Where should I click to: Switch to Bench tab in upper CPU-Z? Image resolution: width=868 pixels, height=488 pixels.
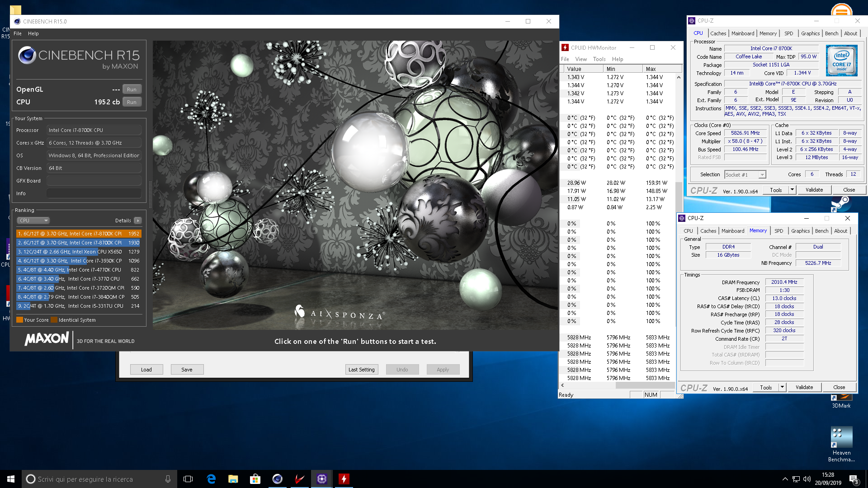(x=831, y=33)
